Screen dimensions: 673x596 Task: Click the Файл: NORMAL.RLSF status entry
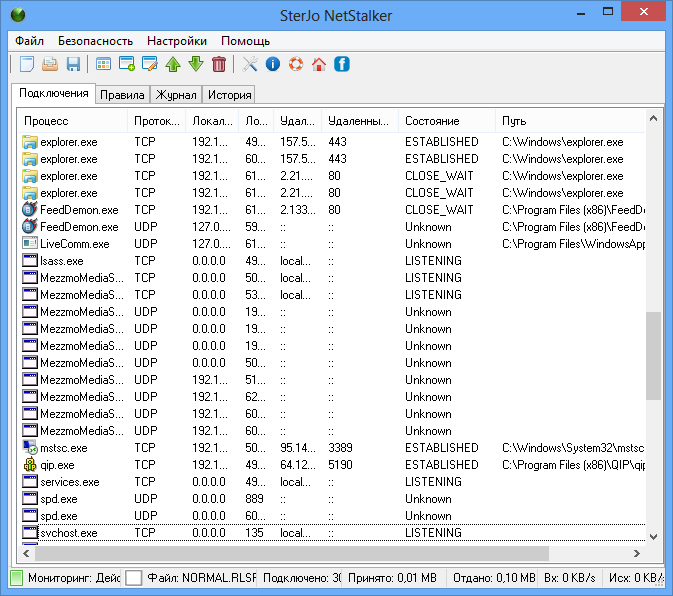click(x=202, y=578)
